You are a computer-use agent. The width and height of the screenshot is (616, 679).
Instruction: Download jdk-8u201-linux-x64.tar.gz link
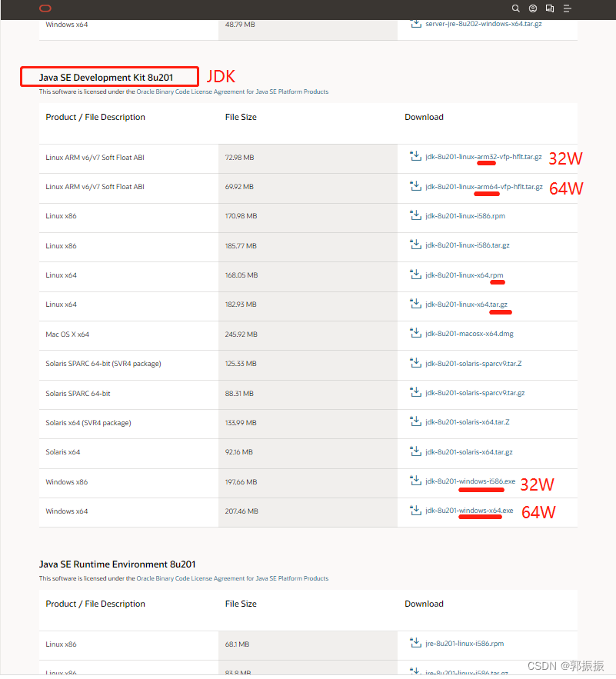(467, 305)
